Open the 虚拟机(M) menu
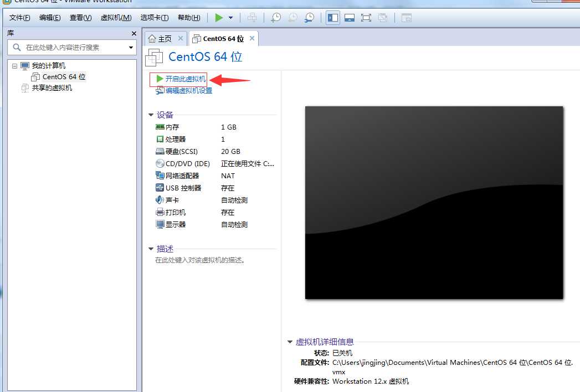Screen dimensions: 580x392 [x=116, y=18]
